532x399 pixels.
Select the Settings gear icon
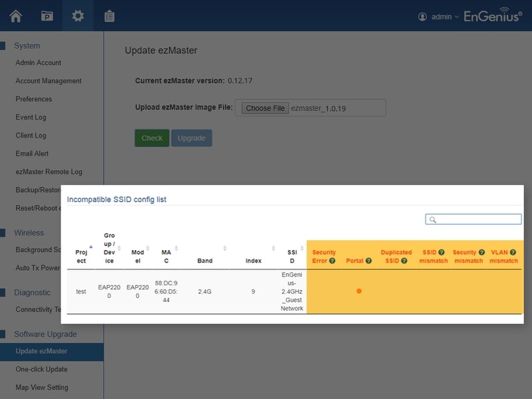tap(78, 16)
